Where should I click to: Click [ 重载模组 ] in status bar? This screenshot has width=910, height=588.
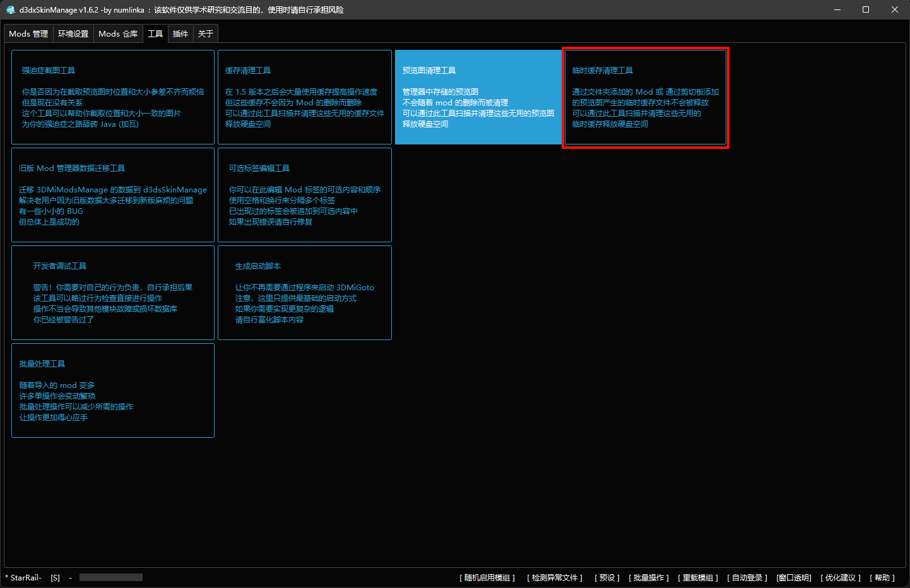[698, 578]
